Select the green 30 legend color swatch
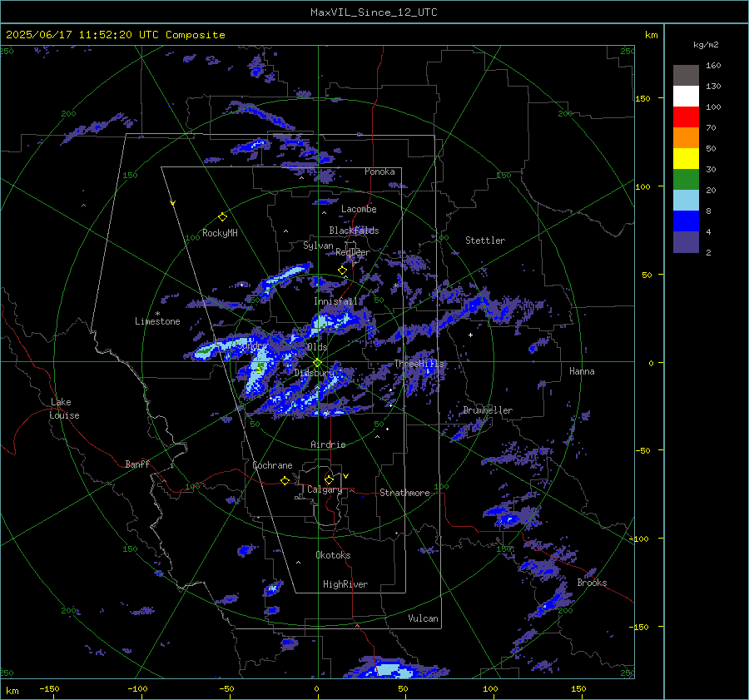 (x=686, y=180)
